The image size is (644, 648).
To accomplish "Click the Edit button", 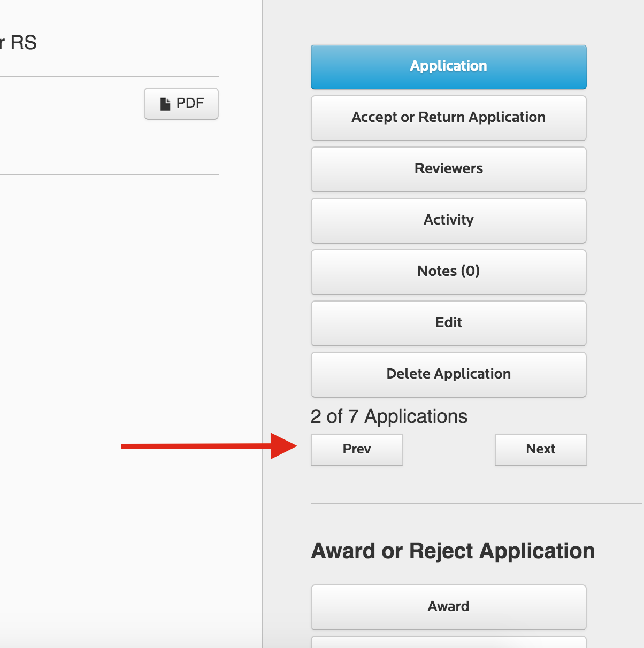I will (448, 323).
